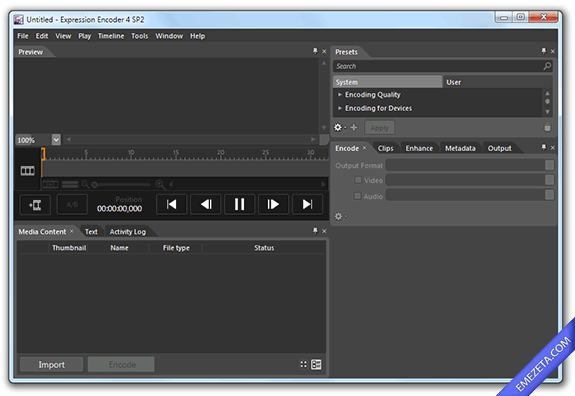Open the Tools menu
The image size is (575, 396).
140,36
